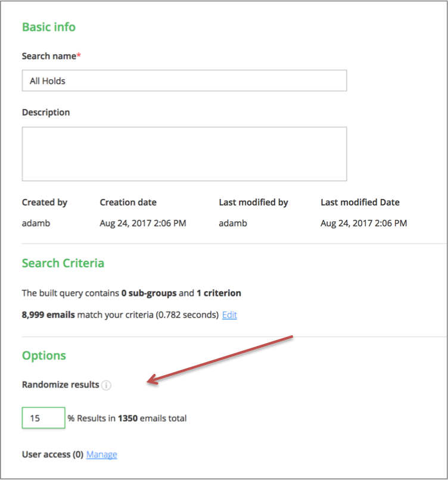Open the Edit link for search criteria

tap(229, 315)
